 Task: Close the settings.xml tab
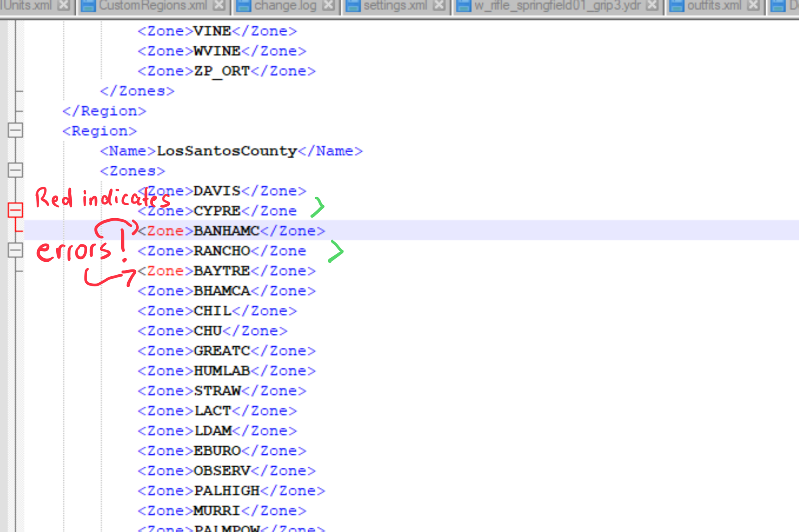coord(439,5)
